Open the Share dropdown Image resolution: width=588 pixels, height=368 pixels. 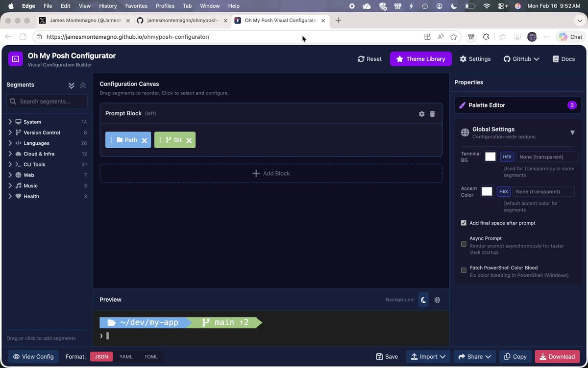tap(475, 357)
